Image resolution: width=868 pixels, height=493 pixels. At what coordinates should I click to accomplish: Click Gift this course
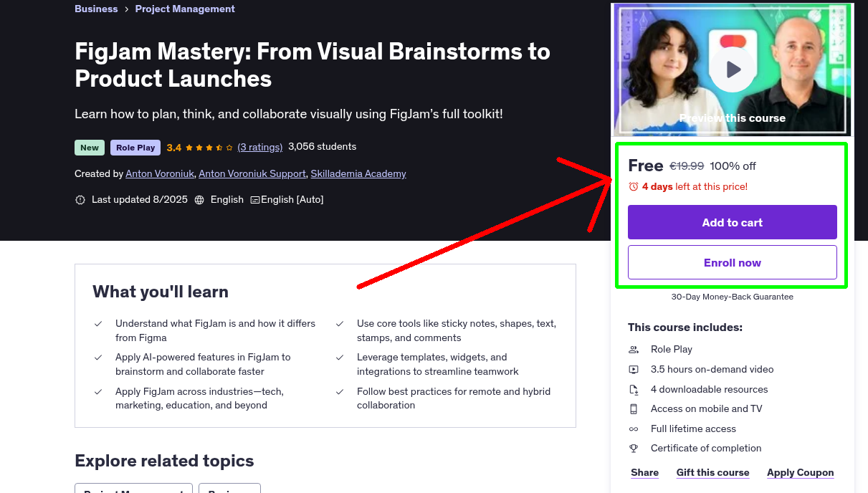712,473
